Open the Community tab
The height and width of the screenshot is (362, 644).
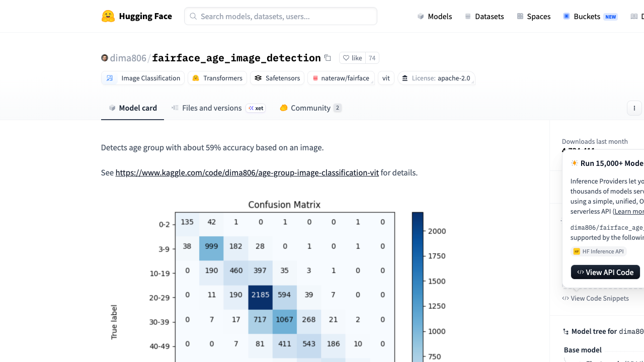(x=311, y=108)
